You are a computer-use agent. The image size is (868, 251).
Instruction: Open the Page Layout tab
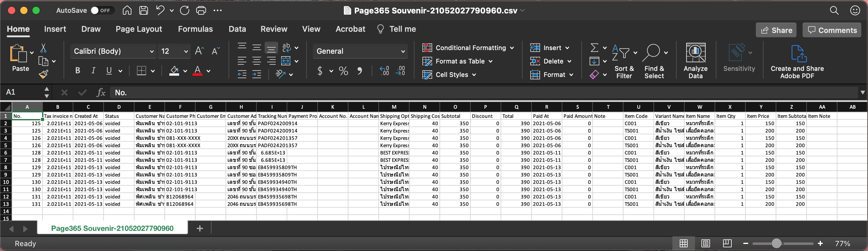[x=139, y=29]
